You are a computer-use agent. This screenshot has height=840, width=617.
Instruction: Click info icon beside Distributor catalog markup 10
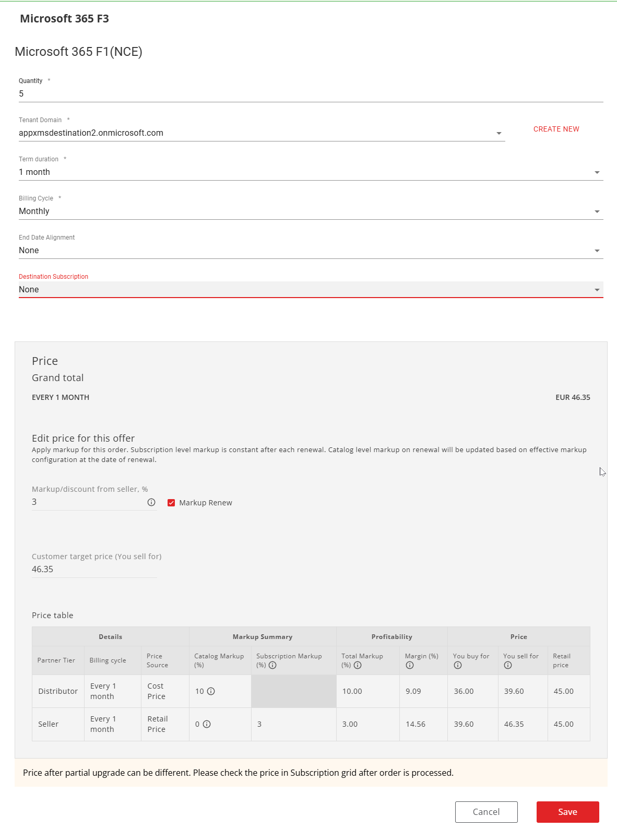point(211,691)
